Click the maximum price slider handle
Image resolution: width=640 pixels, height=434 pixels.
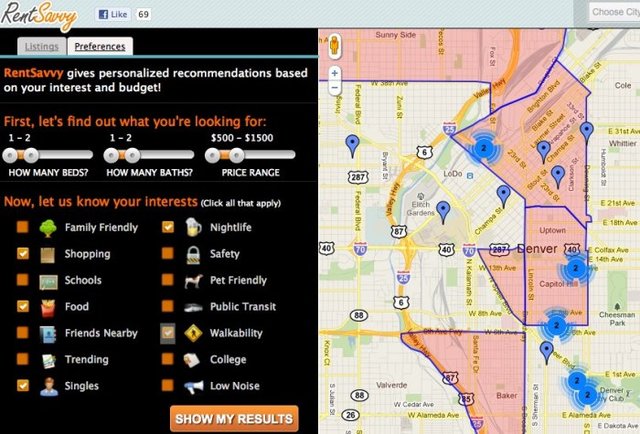tap(236, 155)
